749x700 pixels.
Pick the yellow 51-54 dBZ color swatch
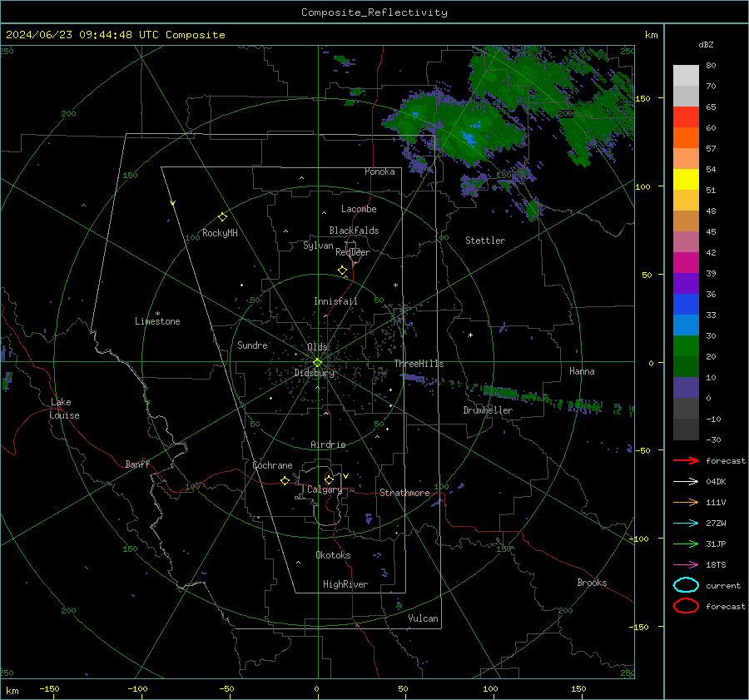pos(686,179)
